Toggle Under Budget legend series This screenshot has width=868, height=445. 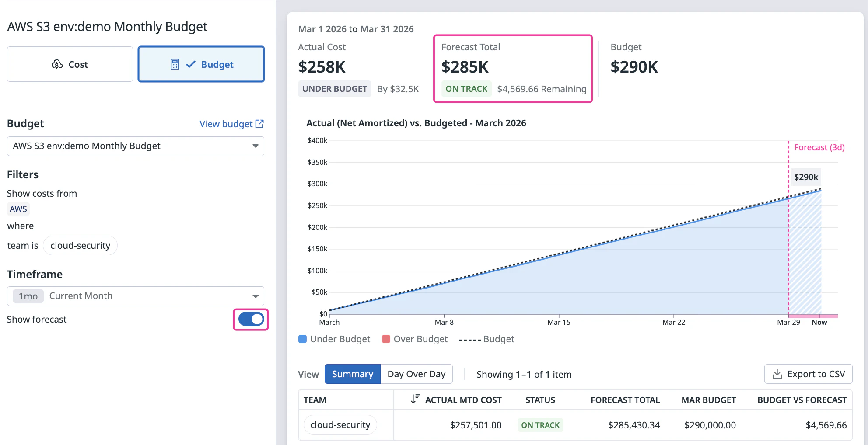click(x=334, y=339)
